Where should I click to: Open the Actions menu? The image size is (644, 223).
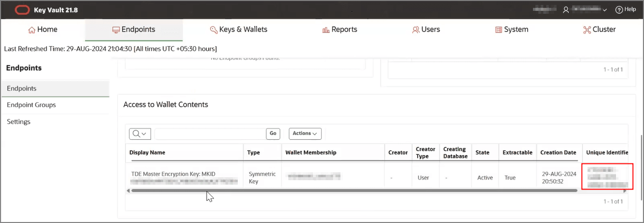305,133
